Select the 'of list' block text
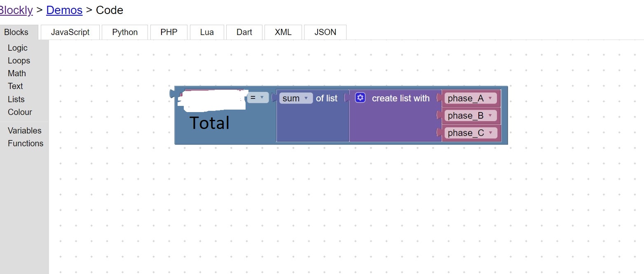Screen dimensions: 644x274 click(327, 98)
